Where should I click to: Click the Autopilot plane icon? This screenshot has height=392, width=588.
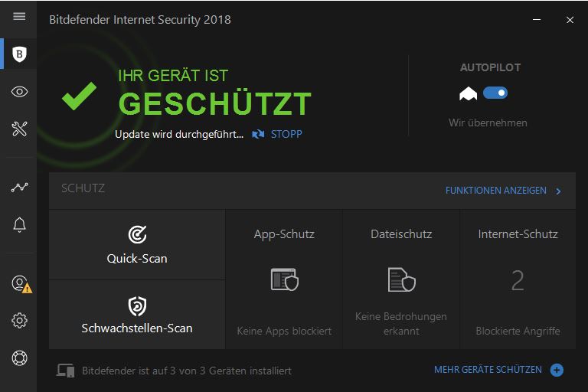pyautogui.click(x=468, y=93)
